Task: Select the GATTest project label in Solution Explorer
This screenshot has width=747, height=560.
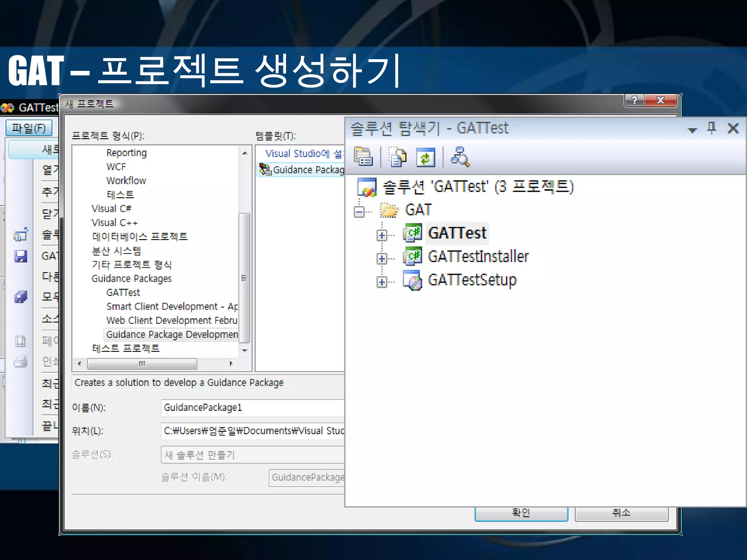Action: point(457,233)
